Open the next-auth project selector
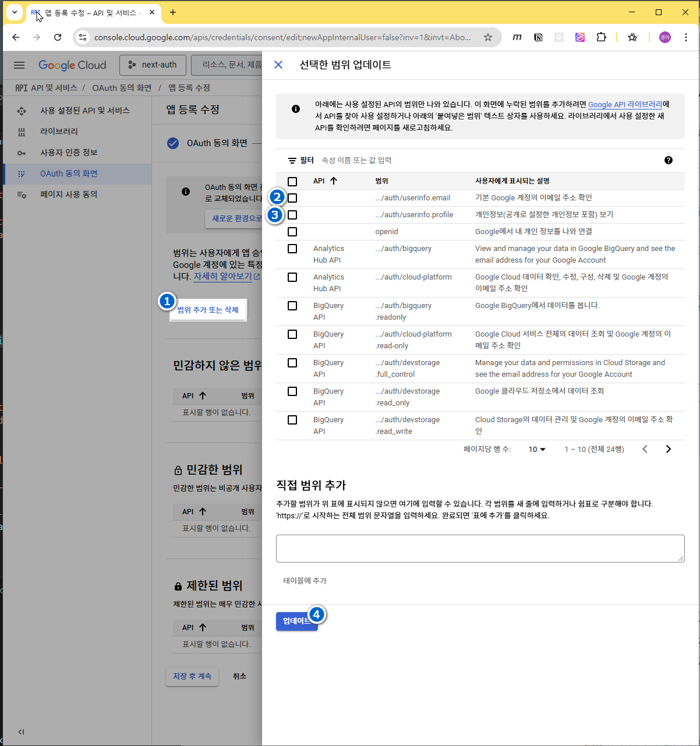700x746 pixels. coord(153,65)
